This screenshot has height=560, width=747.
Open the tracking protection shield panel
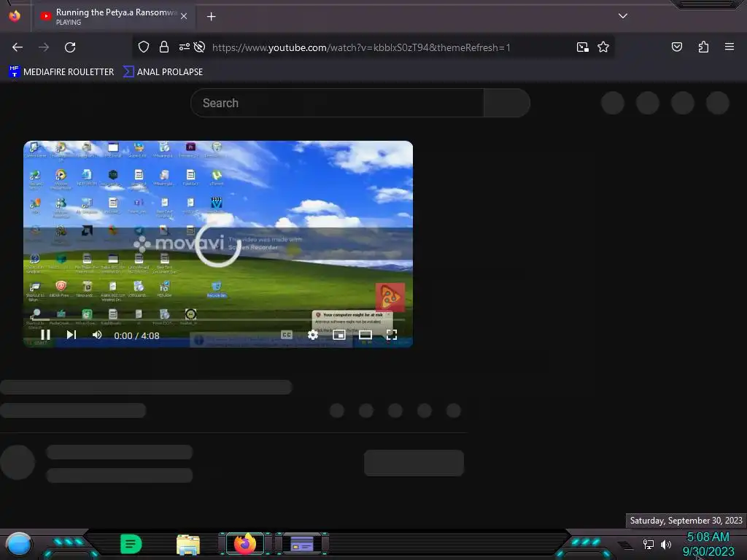coord(144,47)
